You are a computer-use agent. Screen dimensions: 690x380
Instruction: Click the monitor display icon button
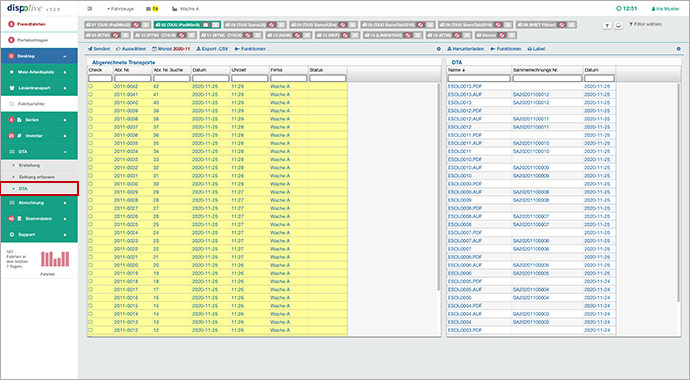(618, 26)
